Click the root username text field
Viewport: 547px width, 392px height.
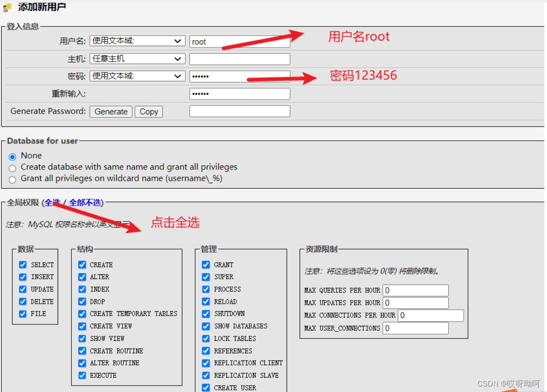[240, 41]
